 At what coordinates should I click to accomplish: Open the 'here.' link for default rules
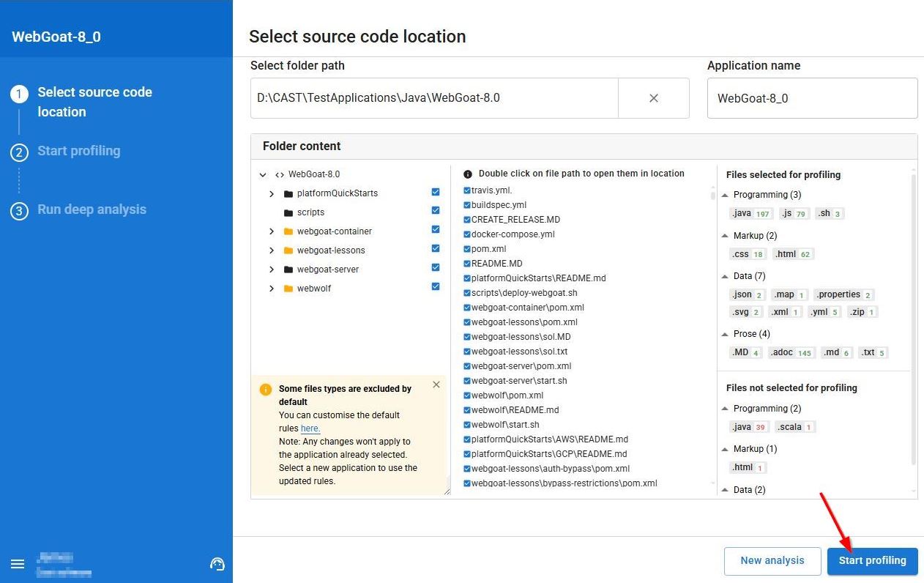pyautogui.click(x=310, y=428)
